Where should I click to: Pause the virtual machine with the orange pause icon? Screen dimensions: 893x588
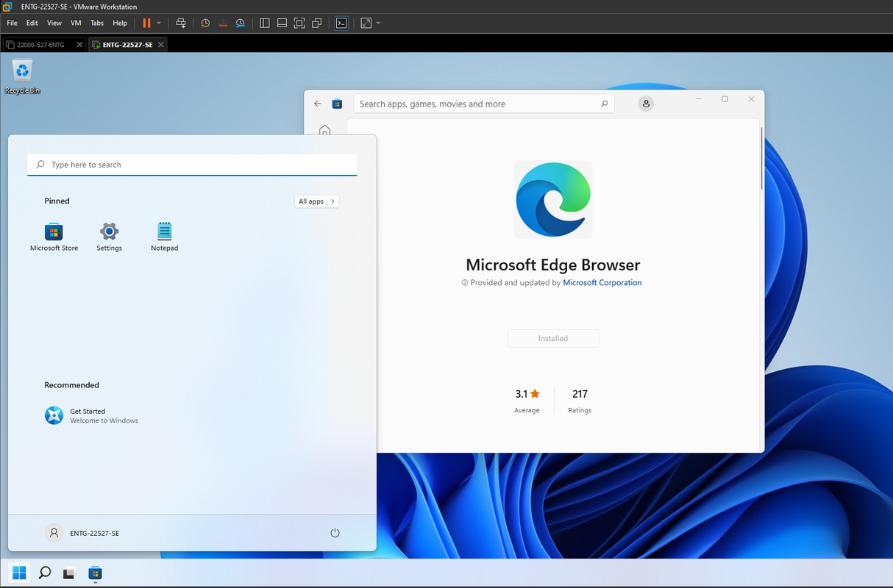146,23
